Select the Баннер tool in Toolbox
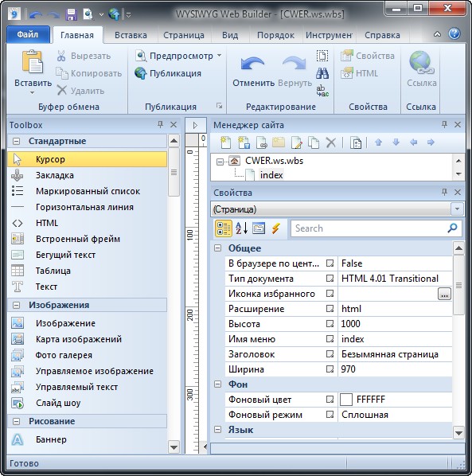 [51, 439]
